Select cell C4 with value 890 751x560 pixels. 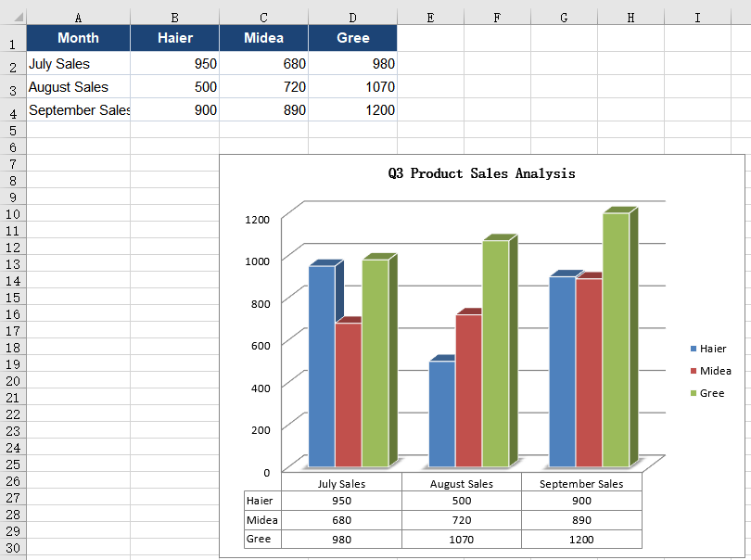(x=263, y=109)
